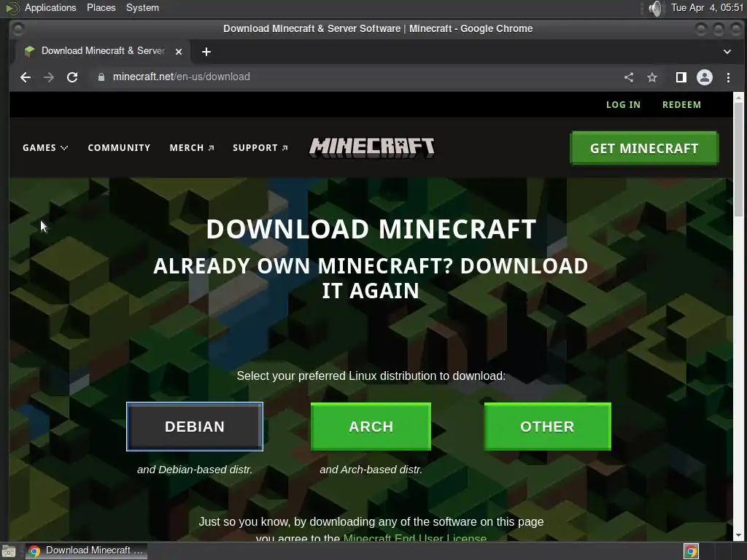Click Chrome icon in bottom-right tray

[x=691, y=551]
